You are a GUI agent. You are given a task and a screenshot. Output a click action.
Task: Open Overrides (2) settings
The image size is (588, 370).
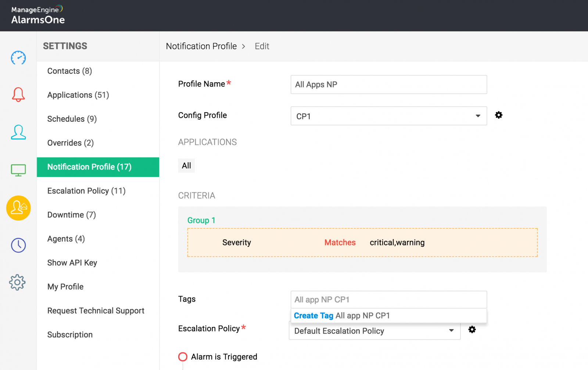click(x=71, y=143)
